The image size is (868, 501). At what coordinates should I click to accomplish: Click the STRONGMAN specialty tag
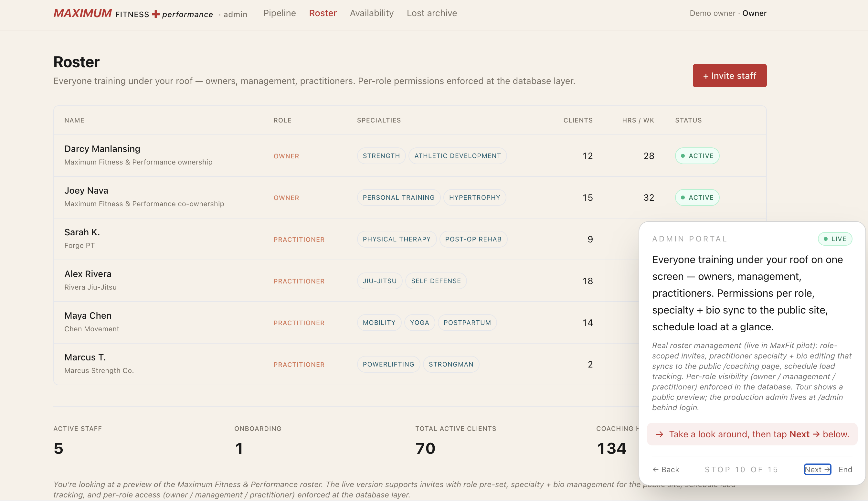(x=451, y=364)
